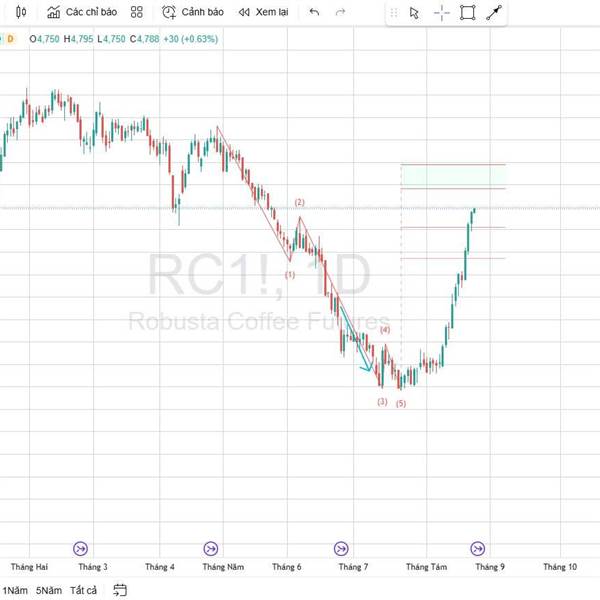Open the go-to-date calendar icon
This screenshot has height=600, width=600.
point(120,590)
